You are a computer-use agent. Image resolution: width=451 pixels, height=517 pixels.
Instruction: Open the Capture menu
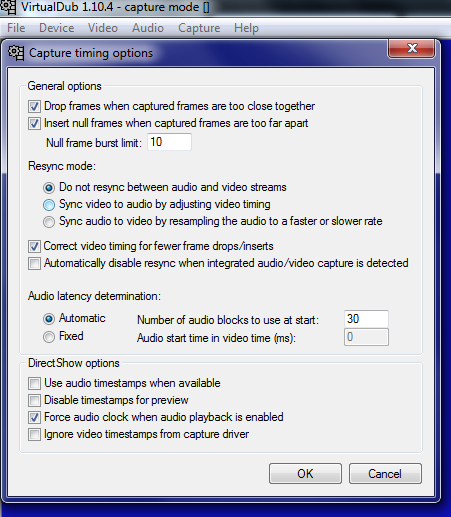click(199, 28)
